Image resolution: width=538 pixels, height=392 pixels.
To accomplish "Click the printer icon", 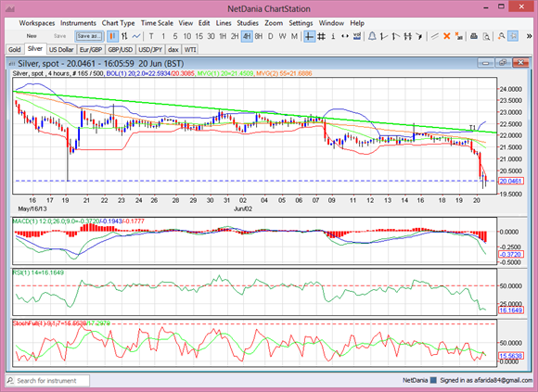I will (x=474, y=36).
